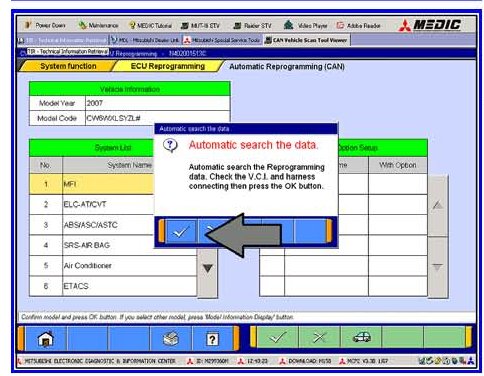
Task: Click the home icon in the bottom toolbar
Action: point(46,339)
